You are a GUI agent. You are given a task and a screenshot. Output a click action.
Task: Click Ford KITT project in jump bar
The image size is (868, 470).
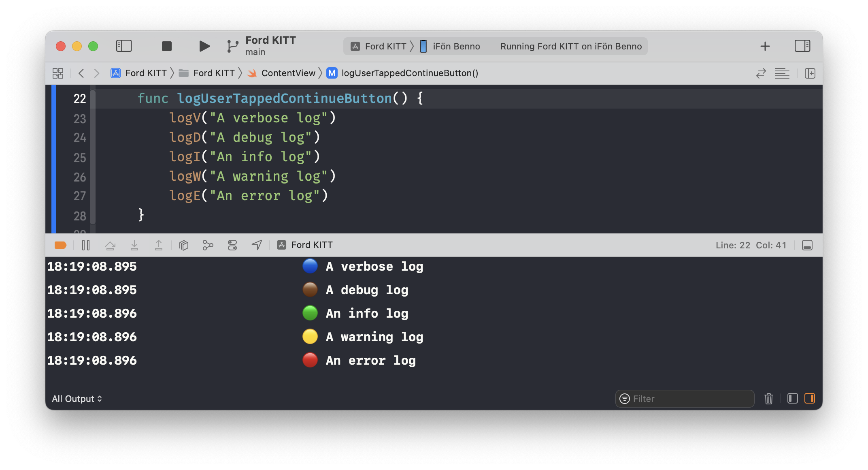138,73
